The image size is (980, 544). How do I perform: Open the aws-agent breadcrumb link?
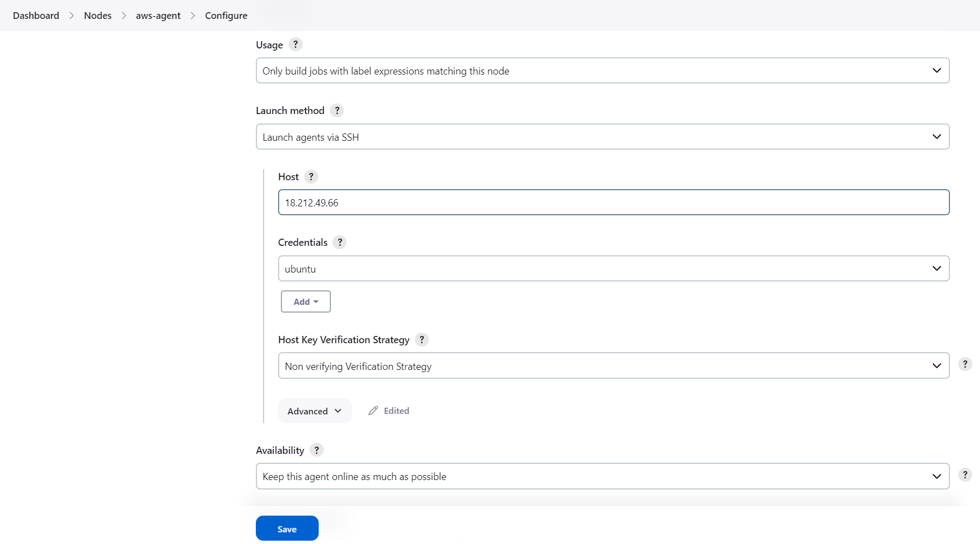point(158,15)
